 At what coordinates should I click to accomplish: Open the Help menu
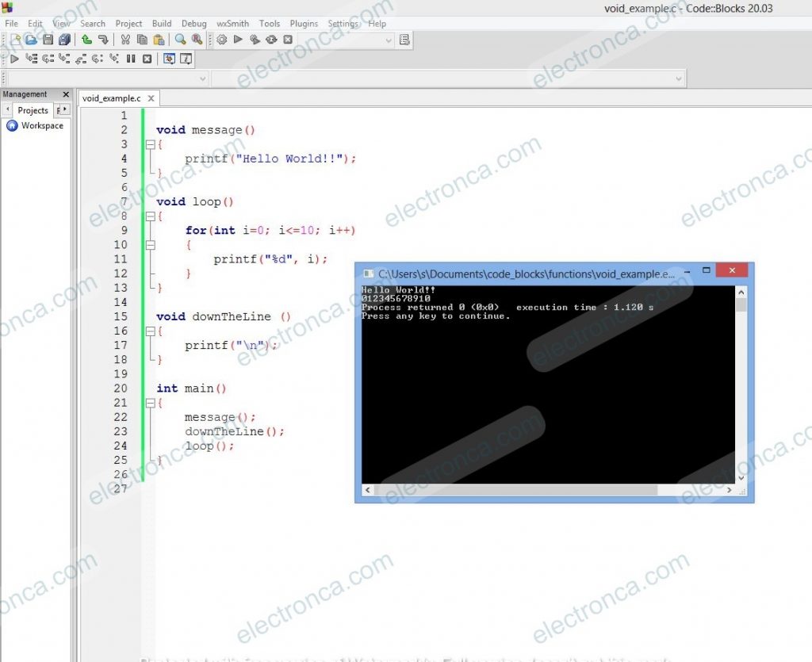(377, 24)
